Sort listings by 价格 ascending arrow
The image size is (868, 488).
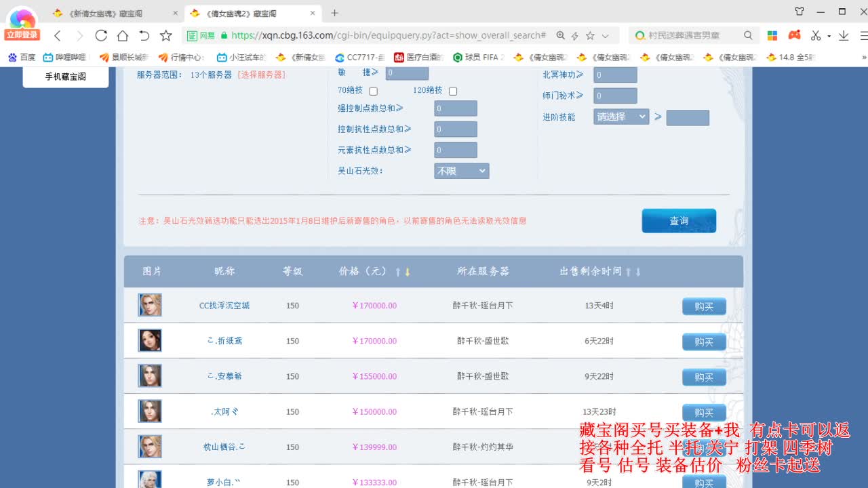[397, 270]
